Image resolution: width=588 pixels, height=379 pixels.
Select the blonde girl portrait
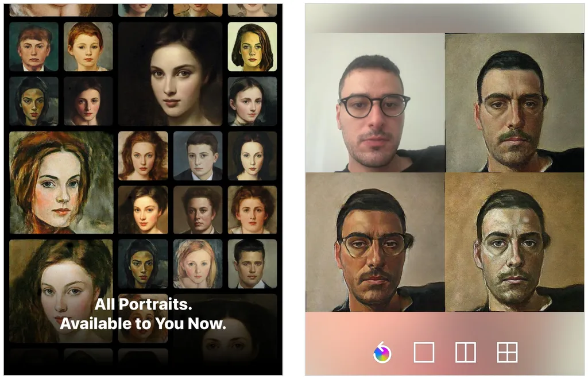(x=198, y=264)
